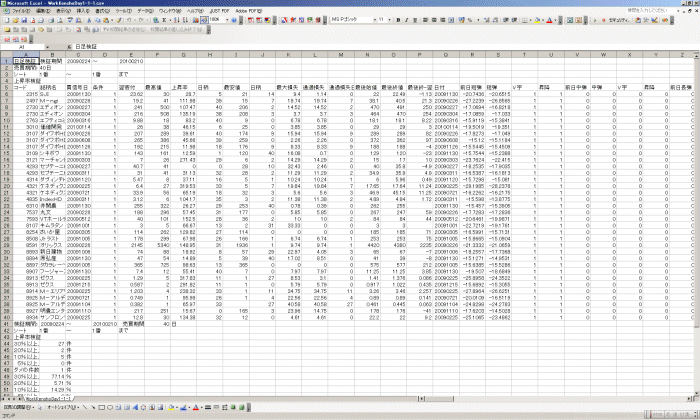Open the JUST PDF menu

[219, 11]
